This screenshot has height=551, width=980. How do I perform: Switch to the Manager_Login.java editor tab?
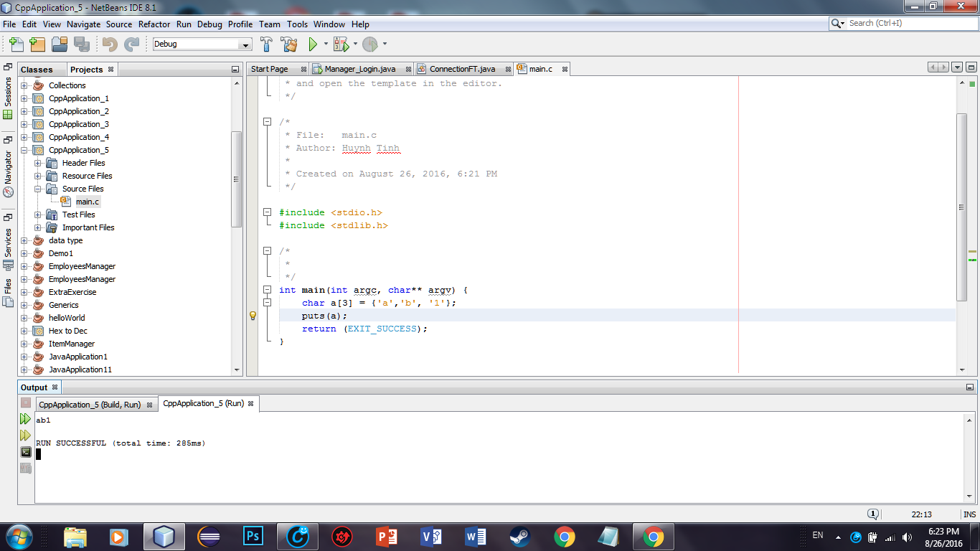pyautogui.click(x=359, y=69)
